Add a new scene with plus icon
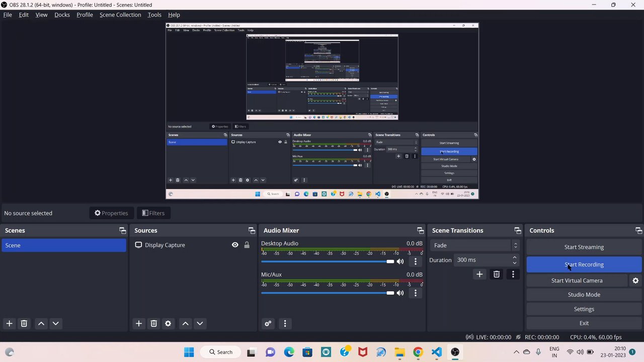644x362 pixels. click(9, 323)
